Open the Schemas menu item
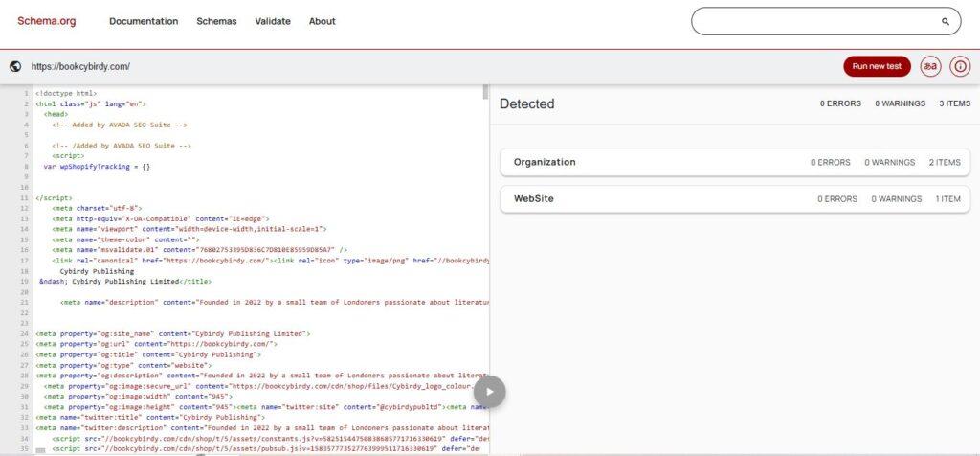 [216, 21]
